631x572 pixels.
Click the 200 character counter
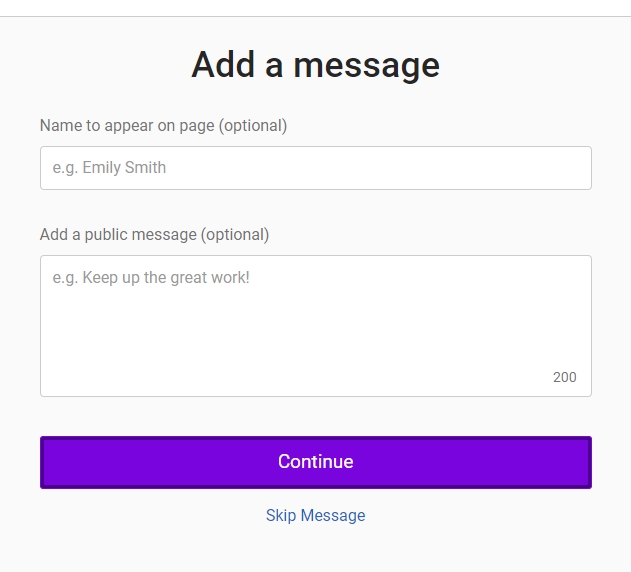[x=564, y=377]
